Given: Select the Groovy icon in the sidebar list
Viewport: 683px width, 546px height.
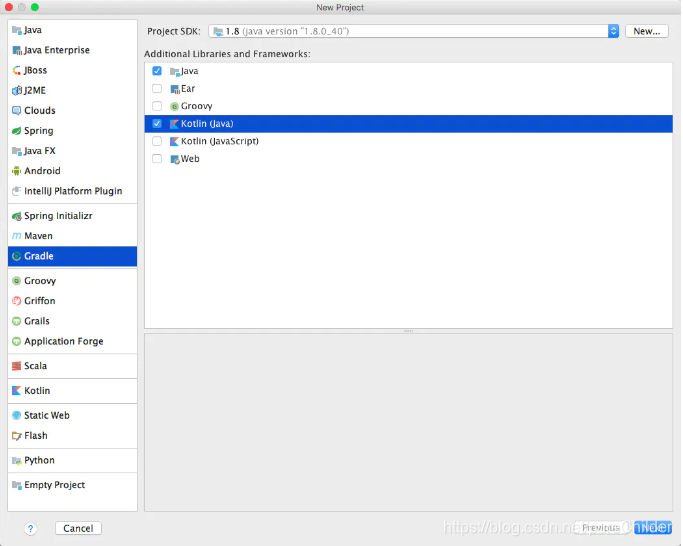Looking at the screenshot, I should (x=17, y=281).
